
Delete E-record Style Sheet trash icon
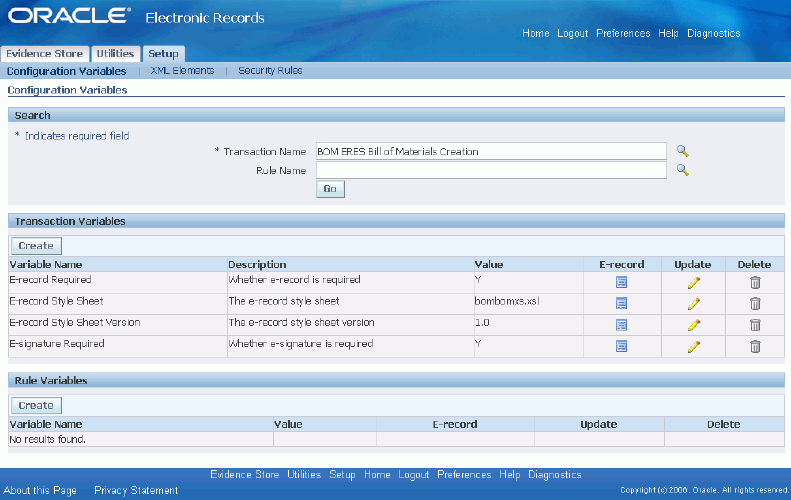pos(755,304)
